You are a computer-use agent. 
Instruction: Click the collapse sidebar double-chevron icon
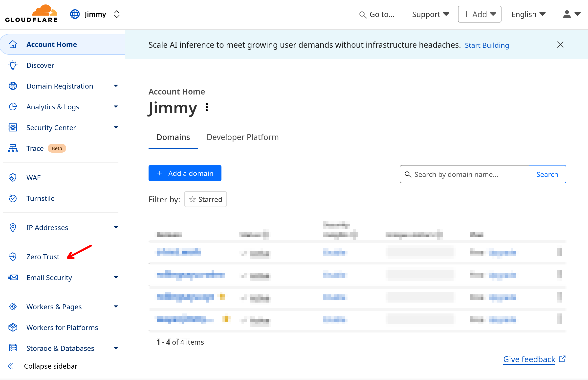[x=10, y=366]
